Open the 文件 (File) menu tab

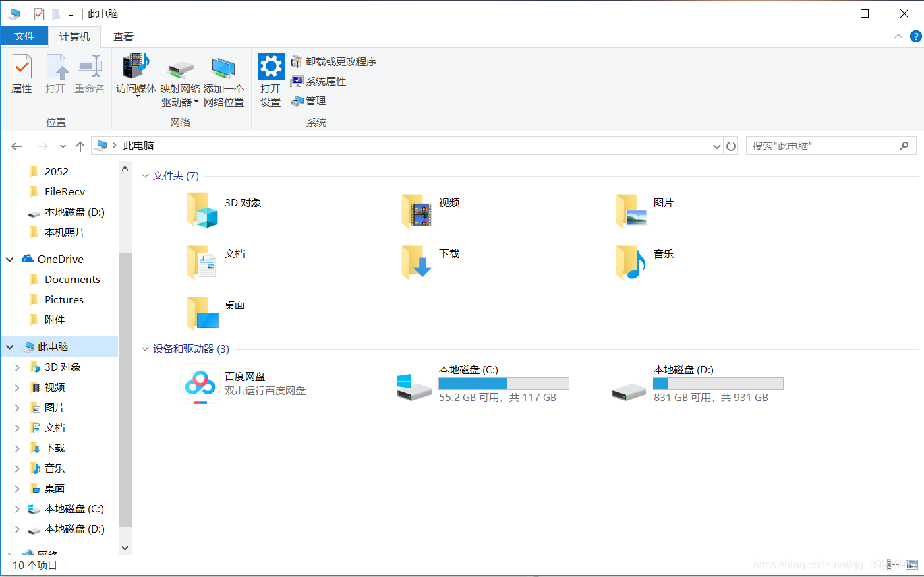coord(24,36)
